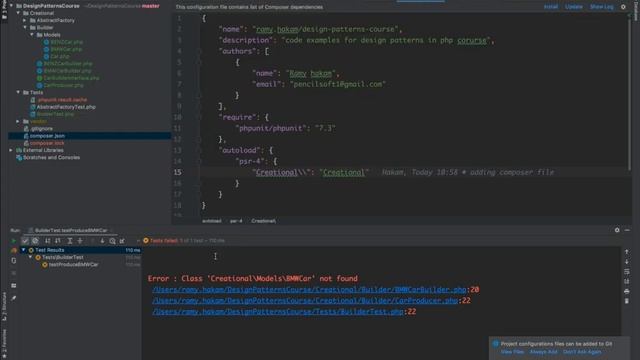Sort test results by duration

(x=58, y=241)
